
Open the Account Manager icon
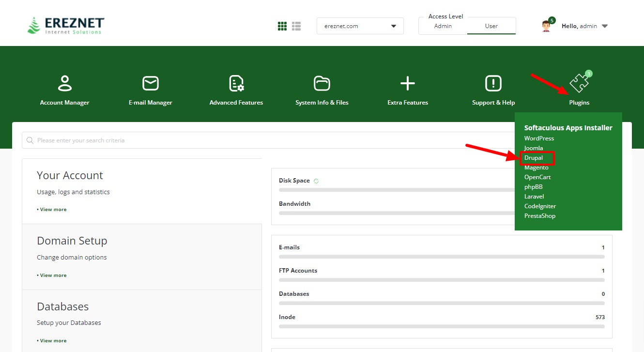(x=64, y=83)
